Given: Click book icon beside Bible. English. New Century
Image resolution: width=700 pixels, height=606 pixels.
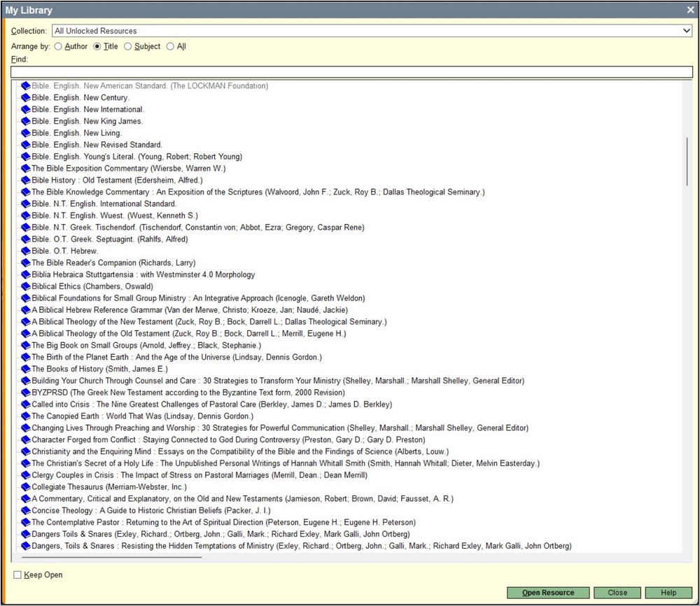Looking at the screenshot, I should tap(26, 97).
